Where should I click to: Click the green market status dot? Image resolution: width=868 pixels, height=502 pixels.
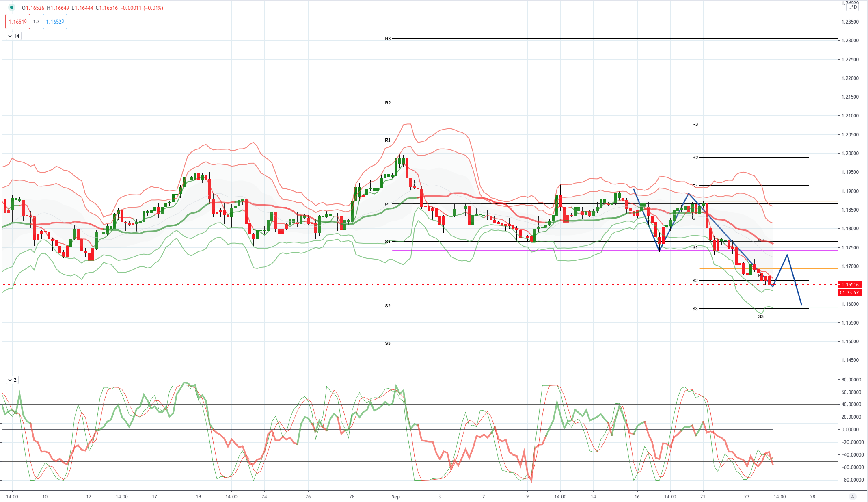[x=12, y=7]
